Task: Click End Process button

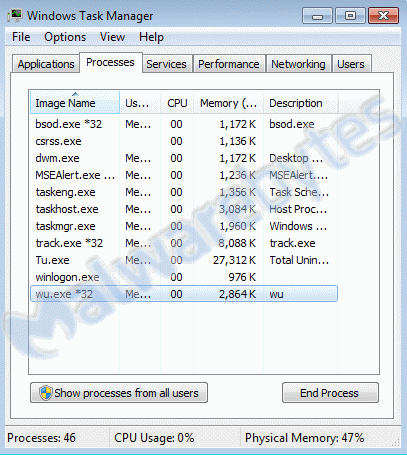Action: tap(330, 393)
